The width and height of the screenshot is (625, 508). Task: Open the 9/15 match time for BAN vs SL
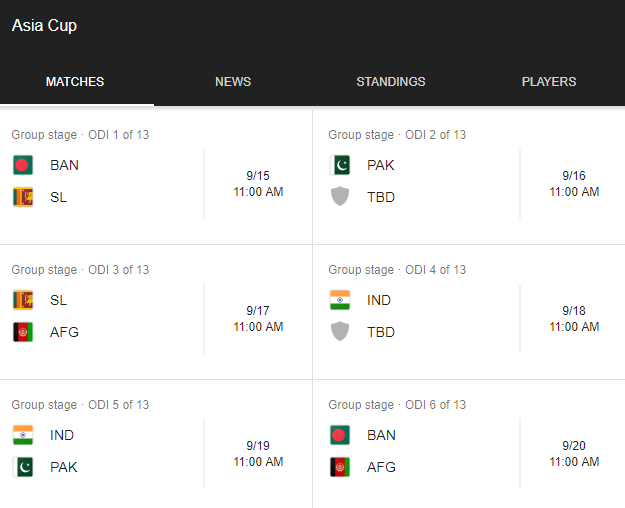(x=258, y=184)
